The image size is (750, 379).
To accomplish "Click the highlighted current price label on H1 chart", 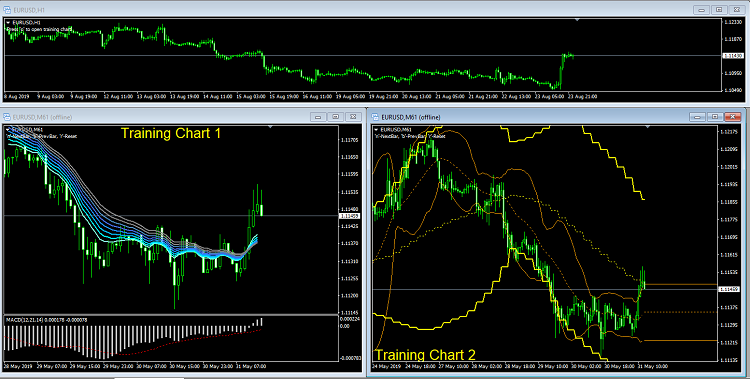I will [x=732, y=56].
